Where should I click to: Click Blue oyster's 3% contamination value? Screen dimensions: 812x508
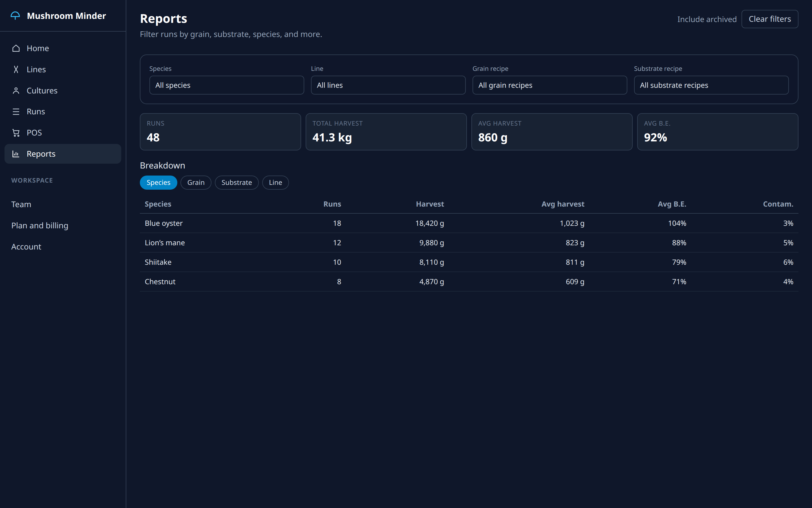tap(788, 223)
